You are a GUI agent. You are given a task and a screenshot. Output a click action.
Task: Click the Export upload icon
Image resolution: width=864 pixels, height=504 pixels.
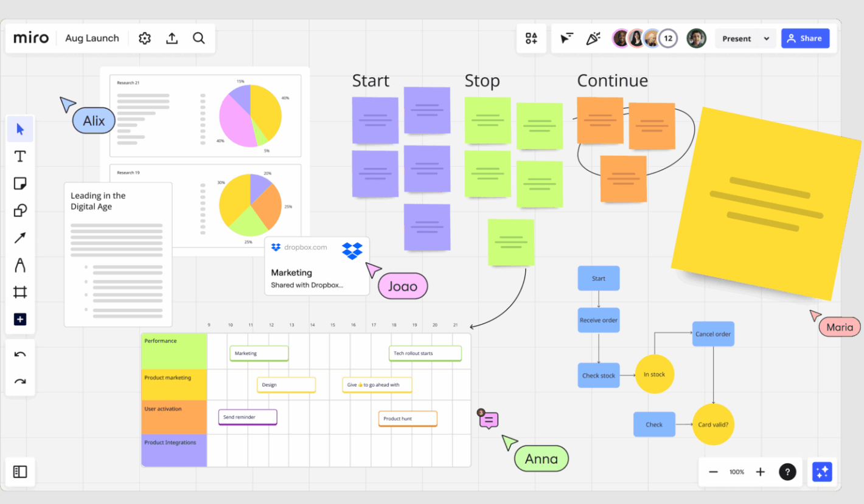tap(172, 38)
